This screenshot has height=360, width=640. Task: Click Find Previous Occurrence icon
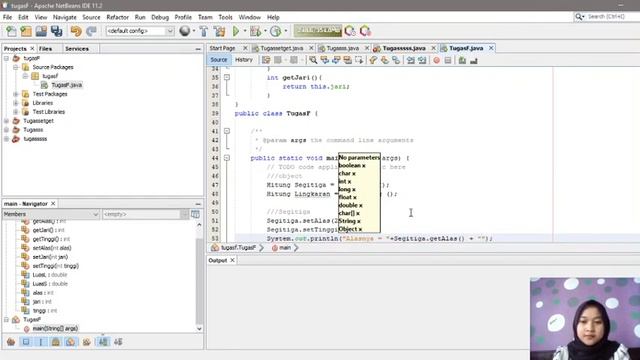click(324, 60)
